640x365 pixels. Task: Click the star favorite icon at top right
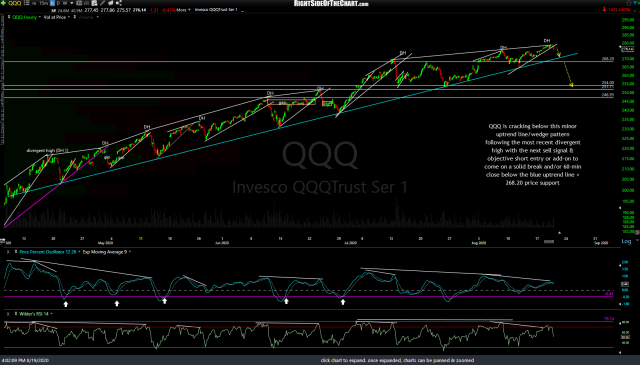point(629,3)
